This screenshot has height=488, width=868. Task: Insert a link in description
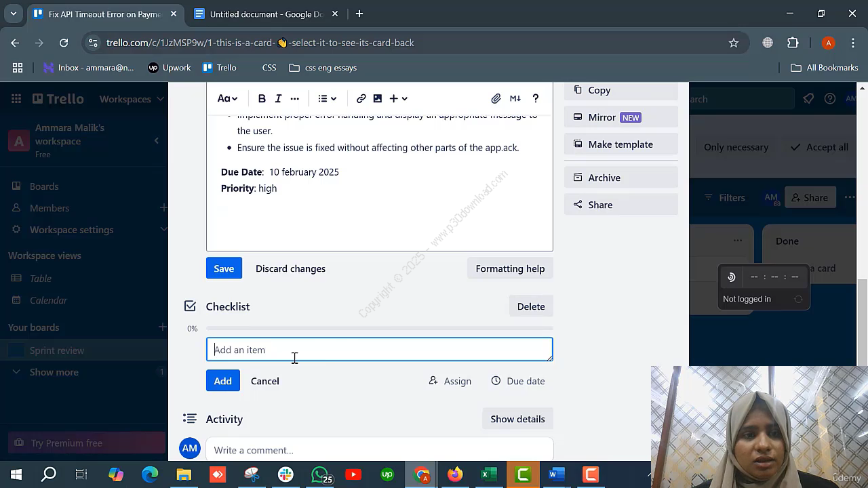(361, 99)
